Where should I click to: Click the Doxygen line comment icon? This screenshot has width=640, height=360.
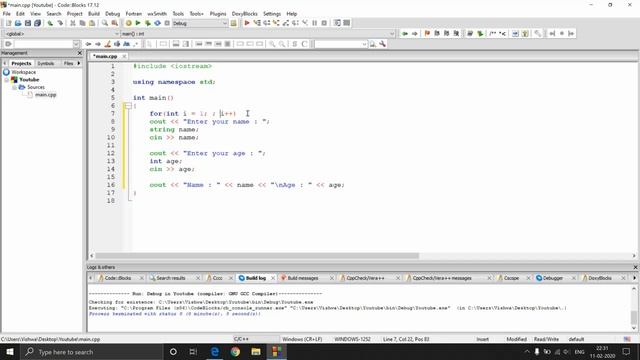(502, 33)
